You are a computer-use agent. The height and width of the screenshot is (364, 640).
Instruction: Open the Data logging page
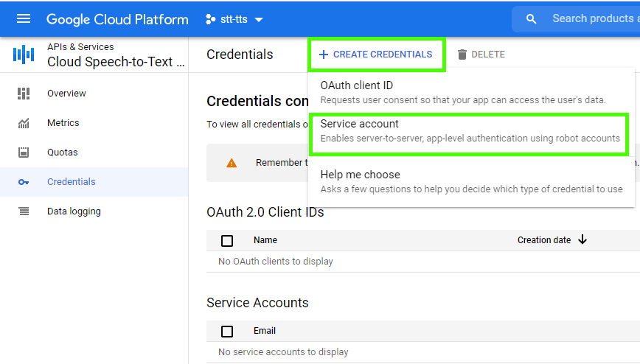(74, 211)
